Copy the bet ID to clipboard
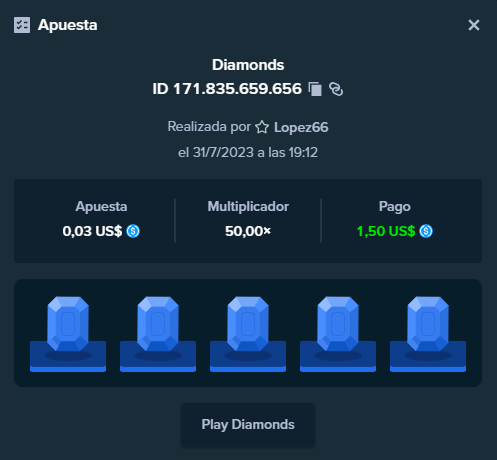Viewport: 497px width, 460px height. (315, 89)
